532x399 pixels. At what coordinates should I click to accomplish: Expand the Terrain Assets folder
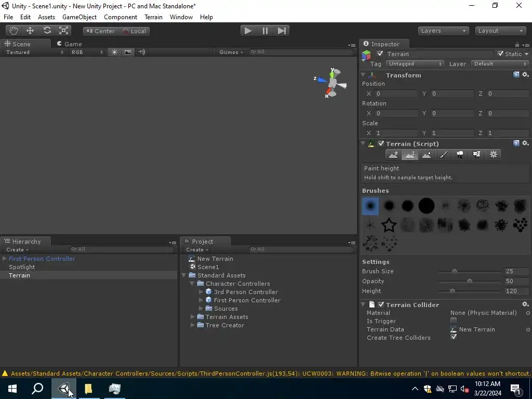pos(192,316)
